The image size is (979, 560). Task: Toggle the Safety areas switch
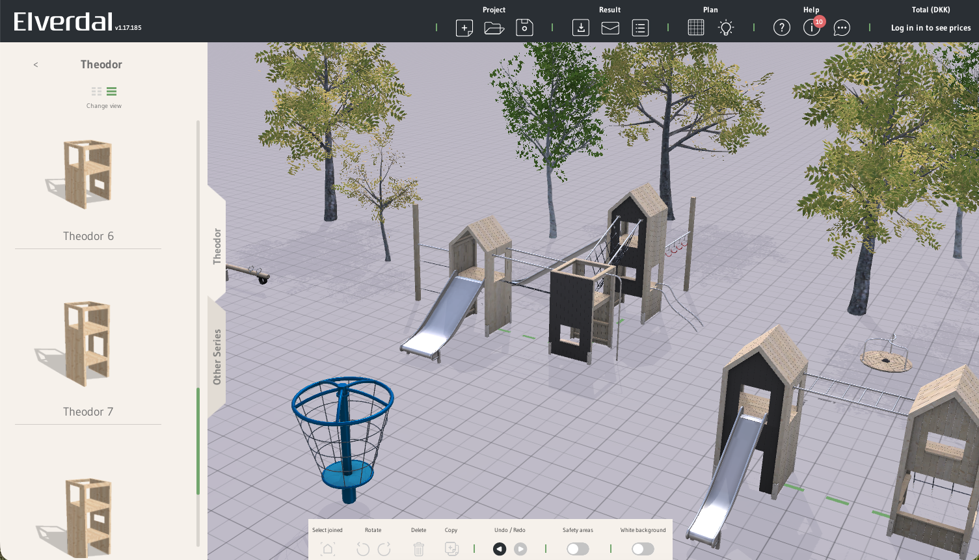pyautogui.click(x=577, y=549)
